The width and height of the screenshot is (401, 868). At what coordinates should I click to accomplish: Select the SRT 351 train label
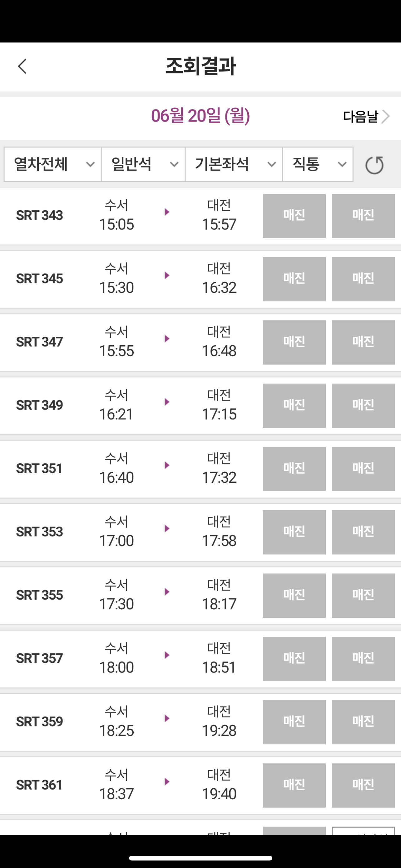click(39, 469)
